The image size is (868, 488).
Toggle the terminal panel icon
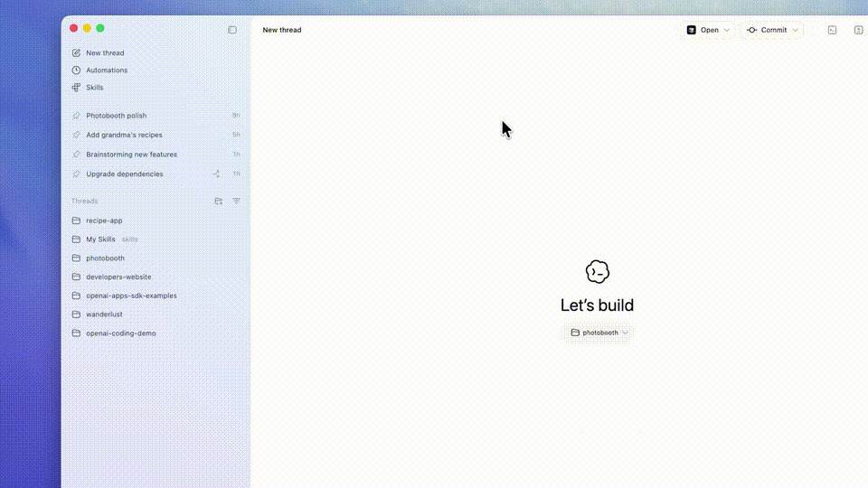click(832, 30)
